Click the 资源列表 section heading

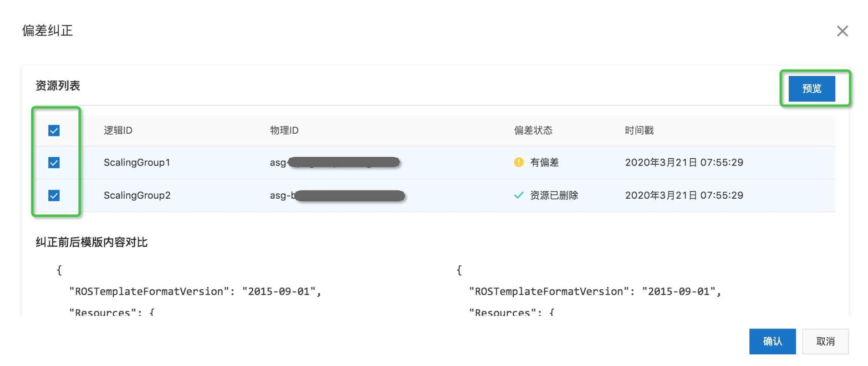click(x=58, y=85)
